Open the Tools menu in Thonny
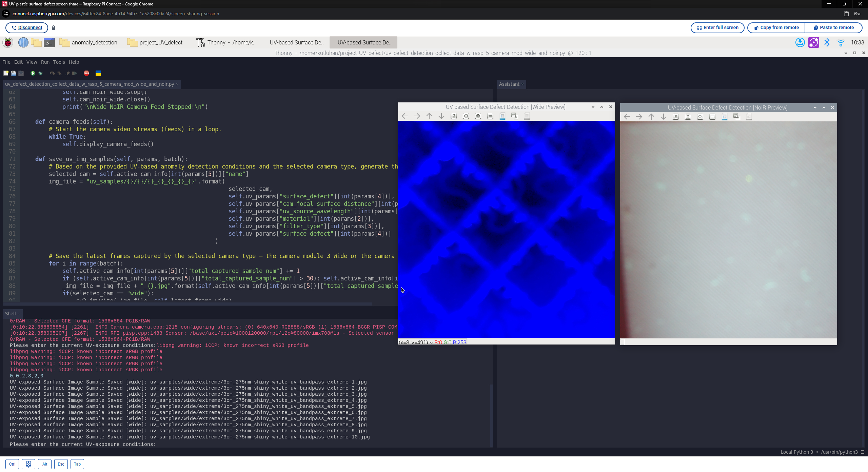This screenshot has height=472, width=868. click(59, 62)
